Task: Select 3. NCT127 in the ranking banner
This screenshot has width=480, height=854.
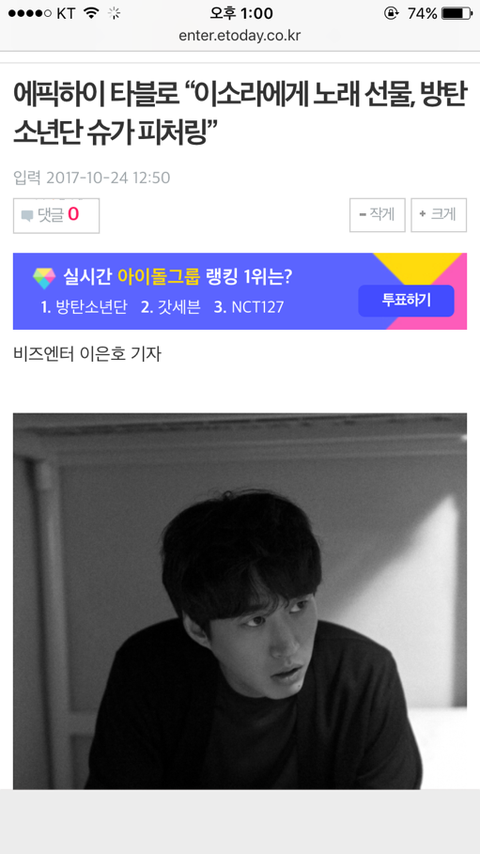Action: (x=249, y=307)
